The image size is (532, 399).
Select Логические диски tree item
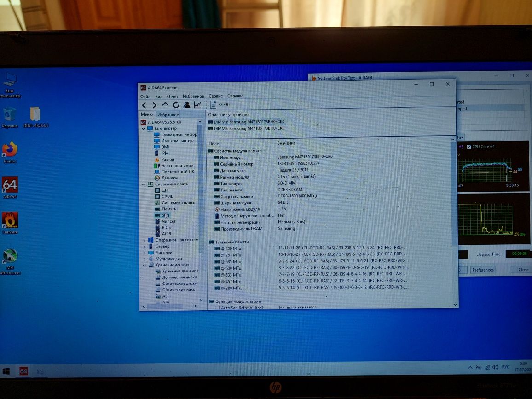tap(176, 277)
